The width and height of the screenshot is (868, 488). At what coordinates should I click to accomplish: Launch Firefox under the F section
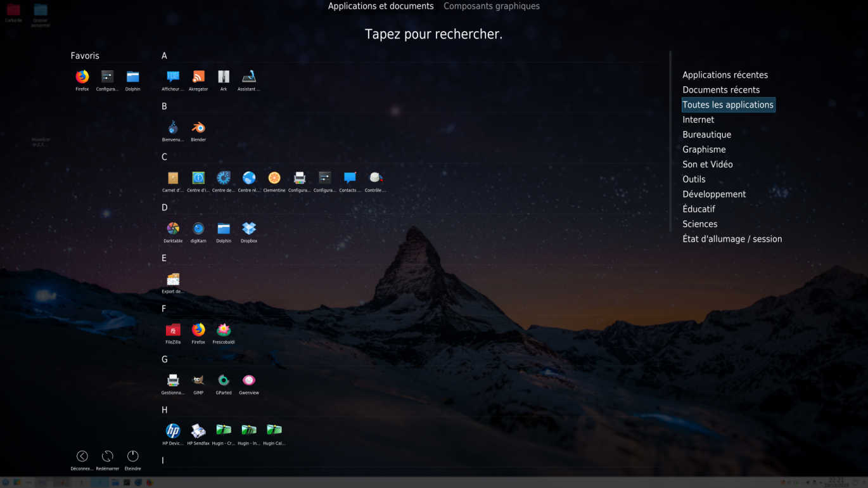click(x=198, y=330)
